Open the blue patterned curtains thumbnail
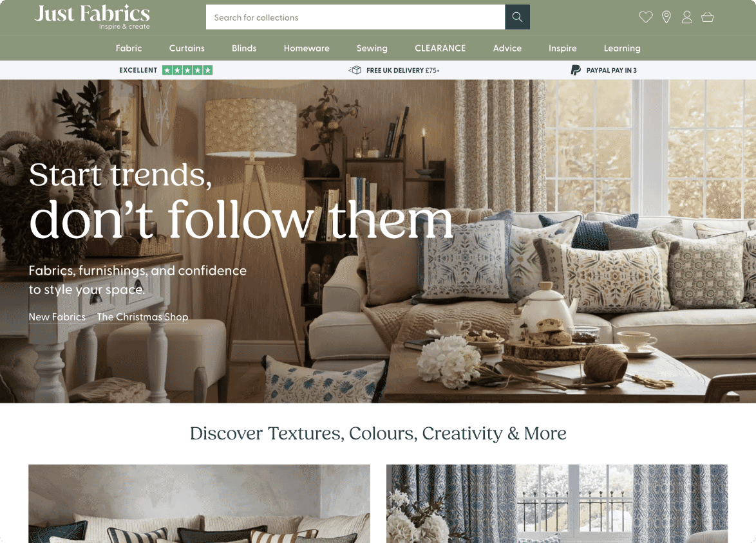 [x=557, y=504]
